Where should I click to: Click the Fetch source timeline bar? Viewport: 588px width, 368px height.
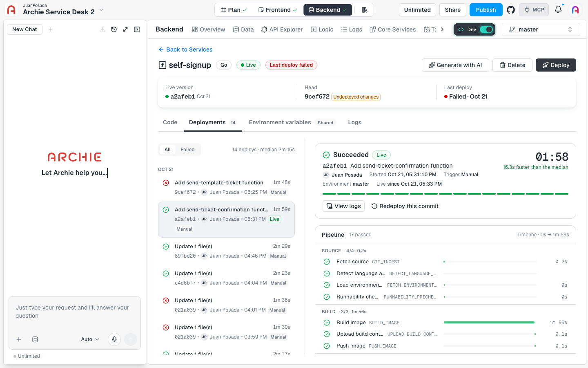click(x=490, y=262)
